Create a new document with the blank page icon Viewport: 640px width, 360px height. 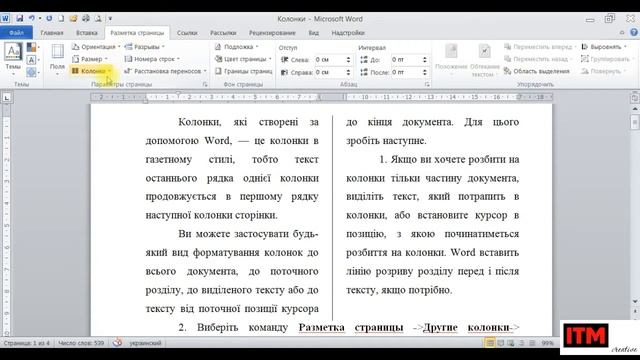click(61, 18)
